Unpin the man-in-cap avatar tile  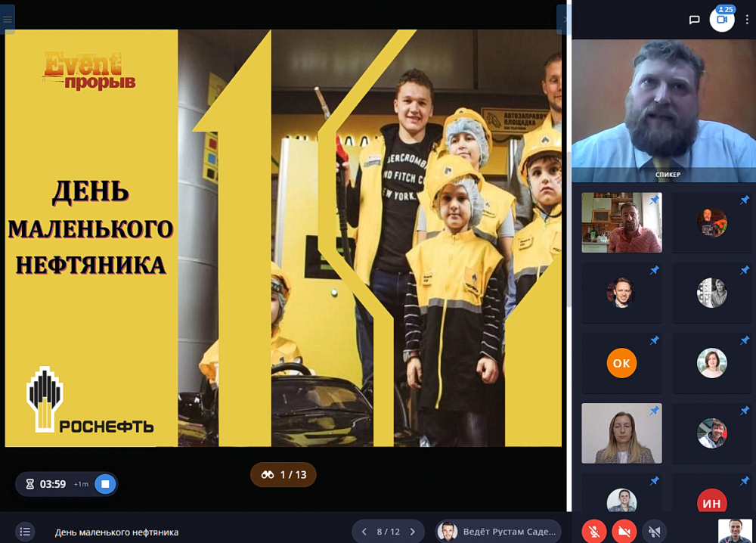click(x=745, y=411)
